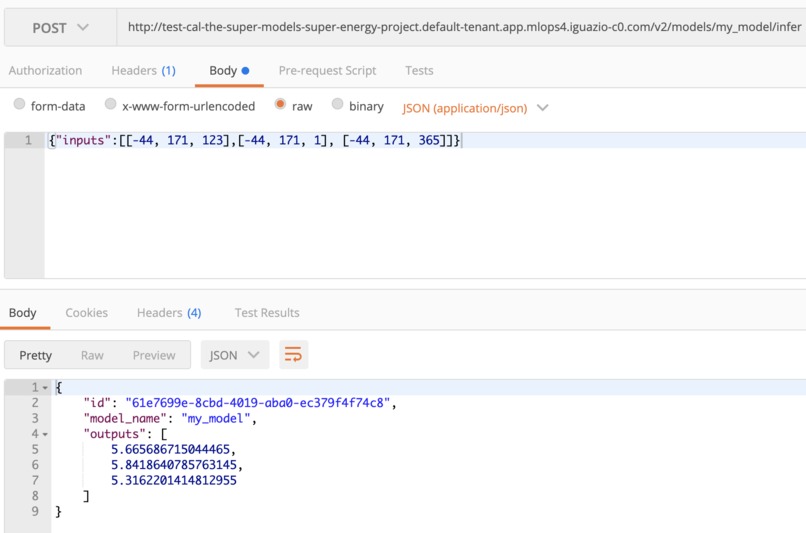
Task: Open the response JSON format dropdown
Action: pyautogui.click(x=234, y=355)
